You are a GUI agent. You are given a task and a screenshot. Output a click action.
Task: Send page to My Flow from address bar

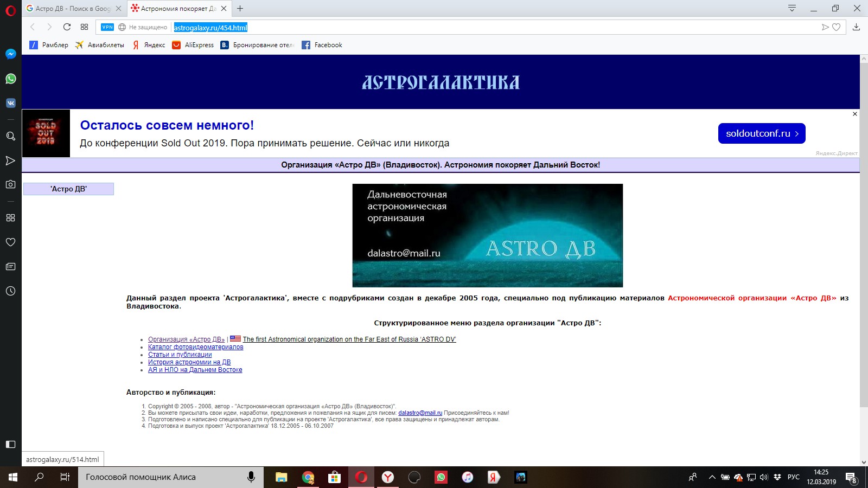(x=825, y=27)
